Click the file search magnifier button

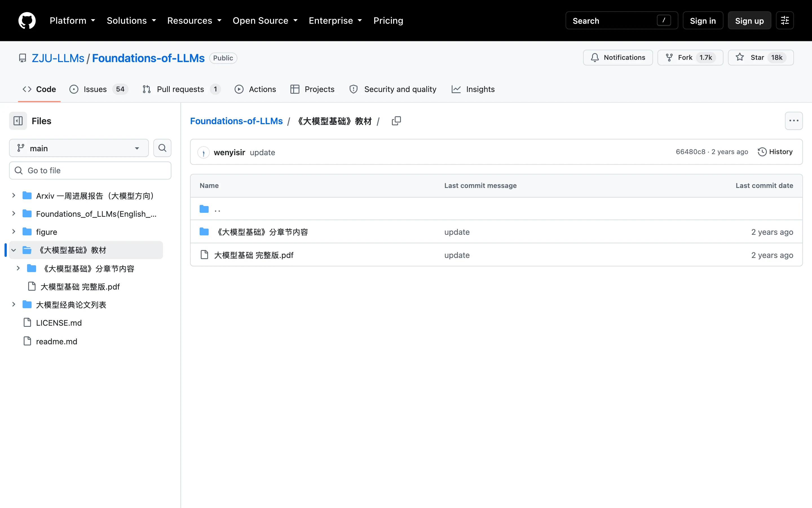click(162, 148)
